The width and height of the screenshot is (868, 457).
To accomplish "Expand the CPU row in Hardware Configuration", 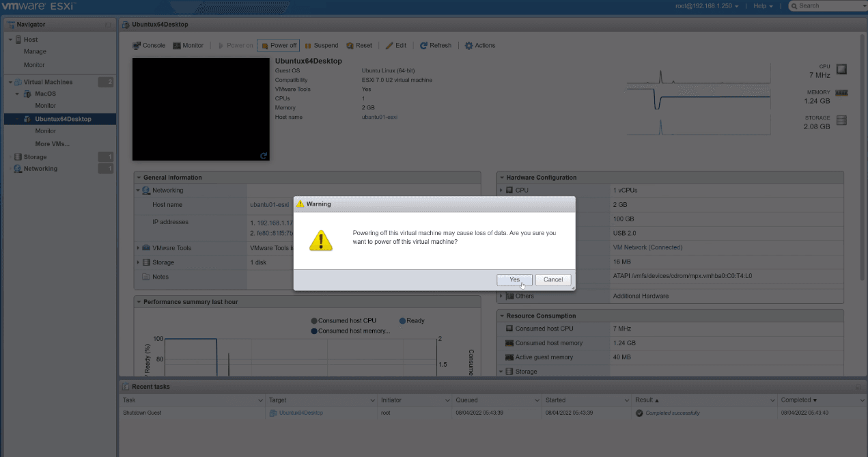I will [501, 191].
